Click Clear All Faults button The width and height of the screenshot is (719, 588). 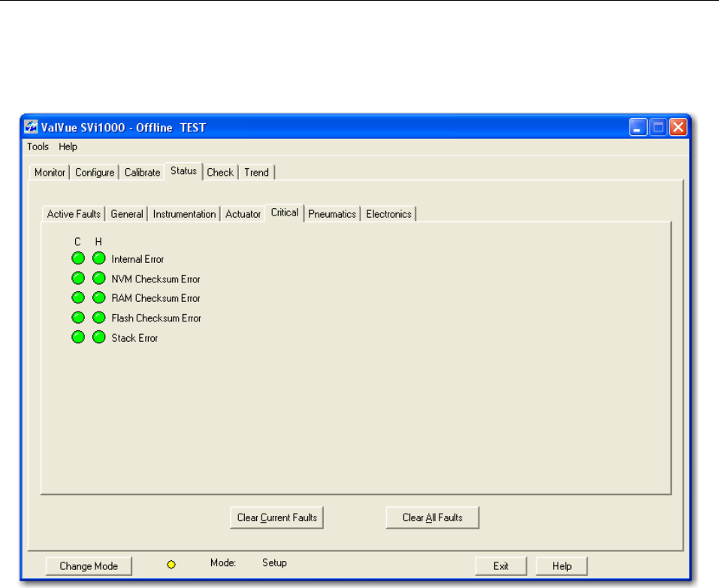click(x=433, y=517)
